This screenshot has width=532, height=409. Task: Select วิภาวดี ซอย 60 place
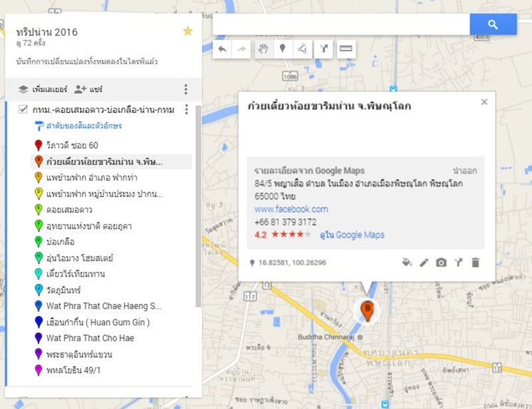pos(72,145)
